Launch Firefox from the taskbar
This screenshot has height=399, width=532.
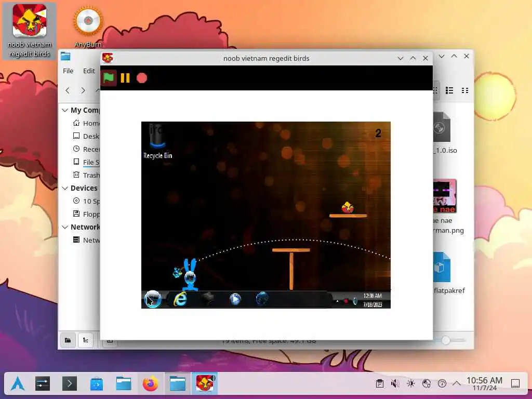click(x=150, y=384)
